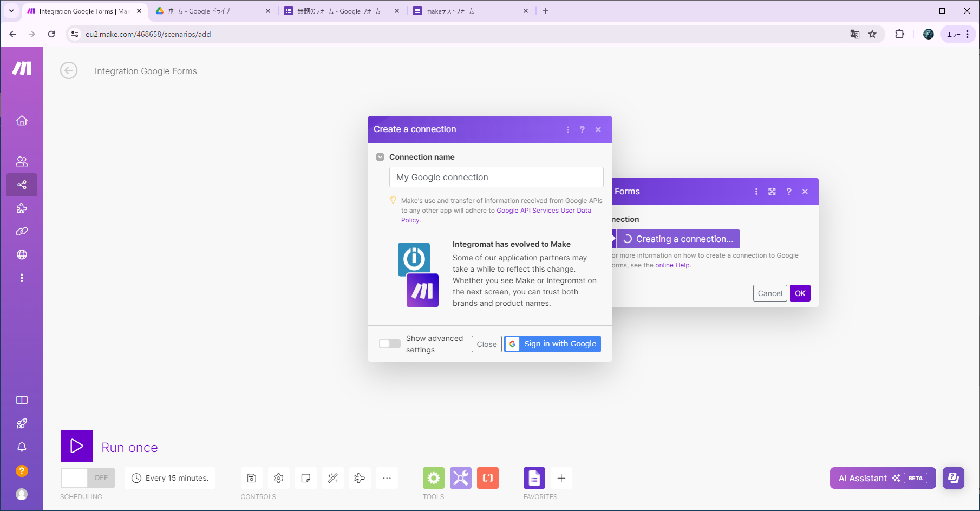Expand the Forms dialog to fullscreen
Screen dimensions: 980x511
click(x=772, y=192)
